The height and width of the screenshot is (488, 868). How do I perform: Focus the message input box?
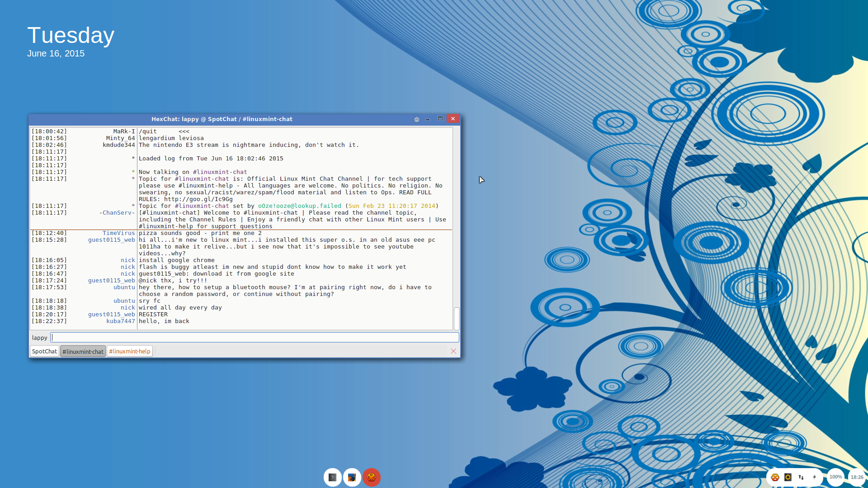[255, 338]
